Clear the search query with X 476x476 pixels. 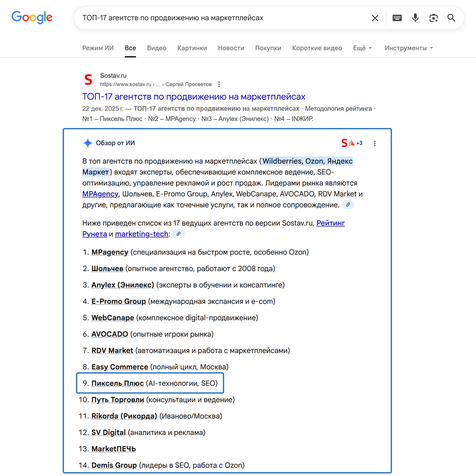tap(375, 18)
